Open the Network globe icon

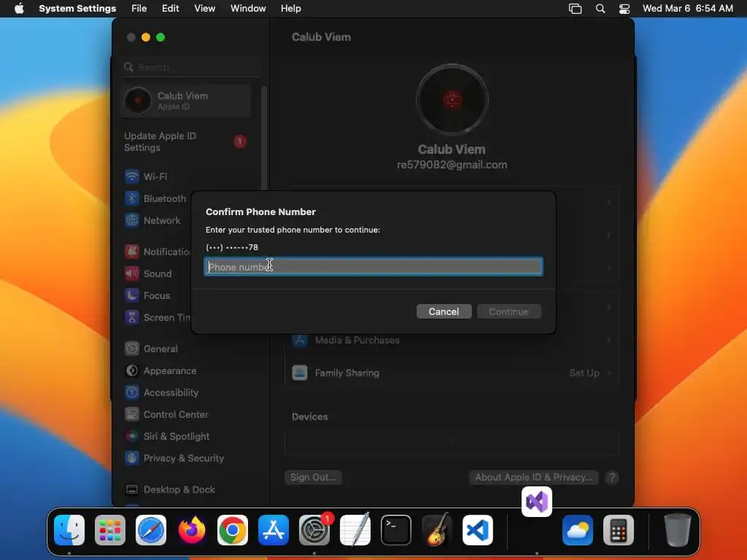click(132, 220)
